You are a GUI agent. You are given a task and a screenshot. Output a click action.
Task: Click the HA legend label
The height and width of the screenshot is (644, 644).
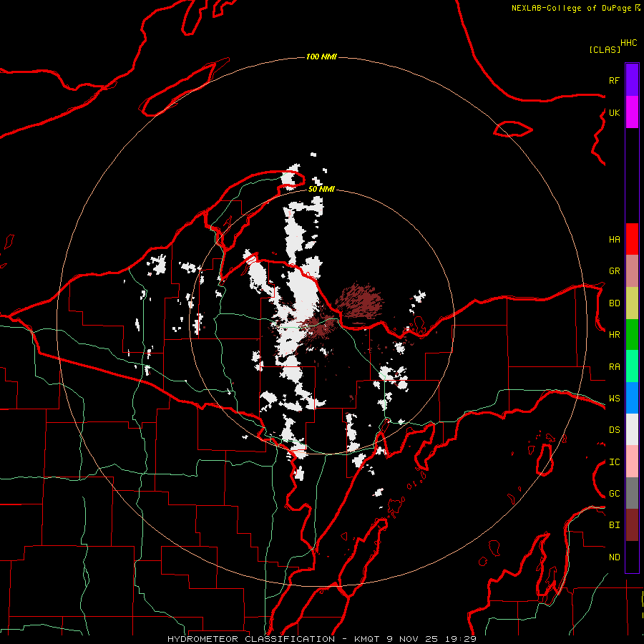pyautogui.click(x=614, y=240)
